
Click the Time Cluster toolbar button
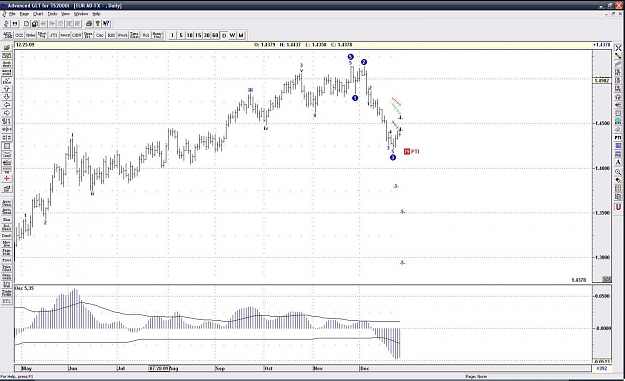pyautogui.click(x=134, y=35)
